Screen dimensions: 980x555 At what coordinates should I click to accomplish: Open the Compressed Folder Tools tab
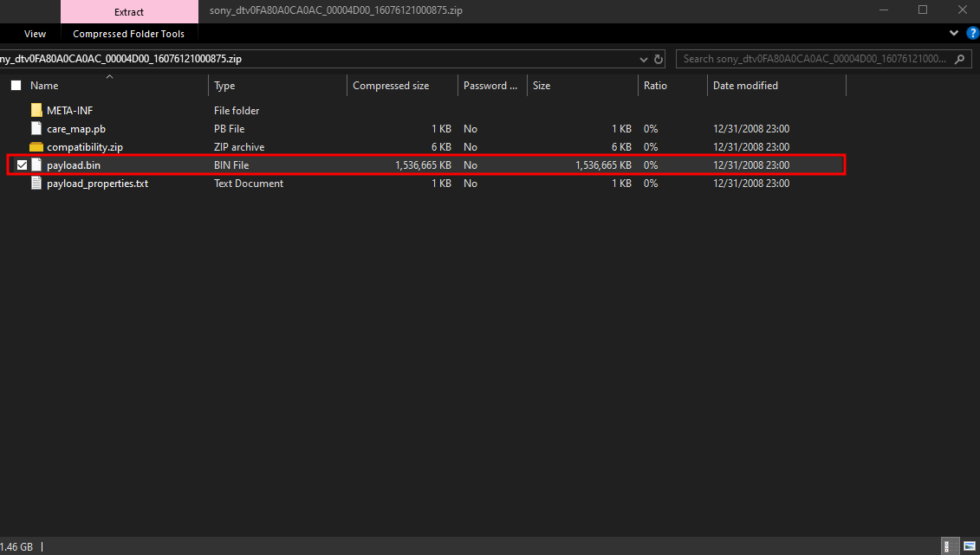[x=129, y=34]
